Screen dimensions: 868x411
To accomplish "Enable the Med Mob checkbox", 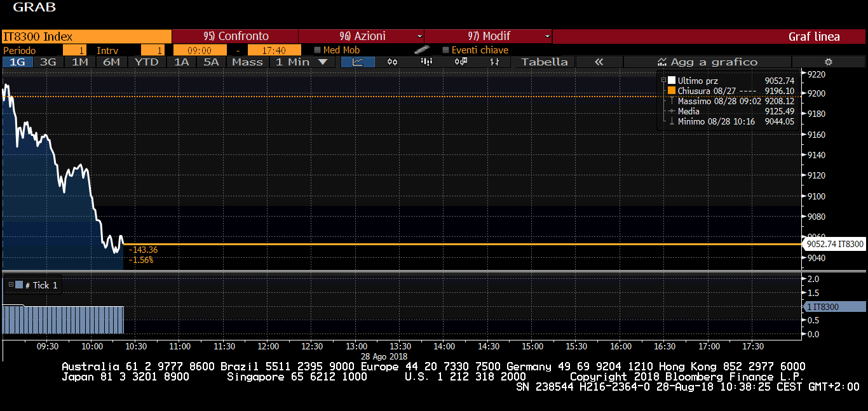I will pos(318,50).
